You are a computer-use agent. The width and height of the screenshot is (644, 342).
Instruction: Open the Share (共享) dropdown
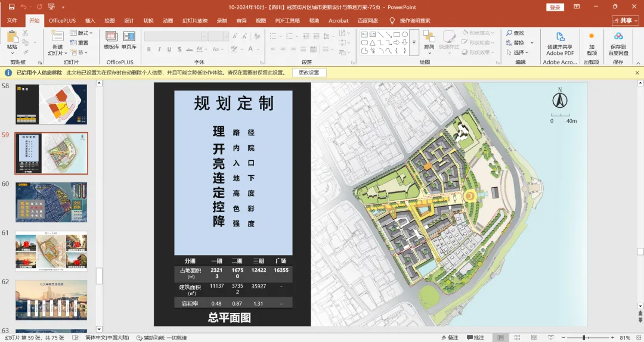click(626, 20)
